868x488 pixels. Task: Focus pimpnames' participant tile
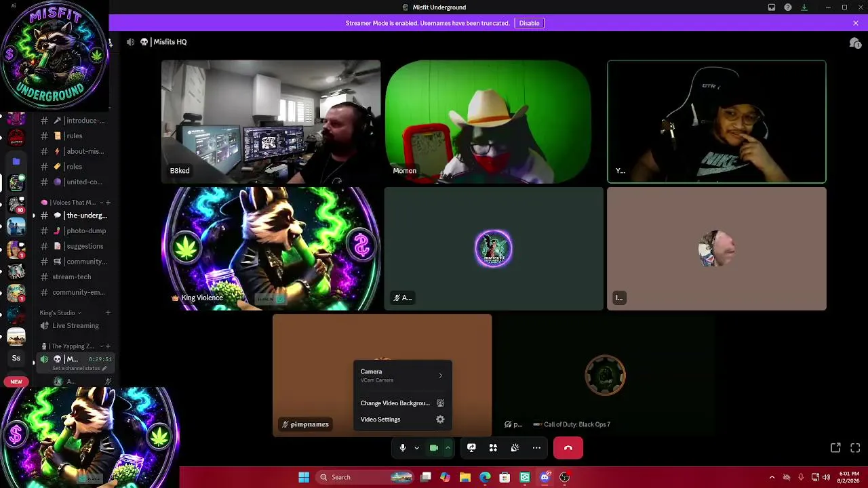click(382, 375)
